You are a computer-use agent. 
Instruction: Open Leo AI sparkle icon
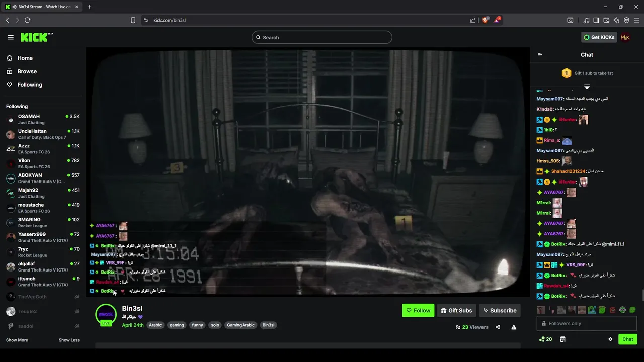616,20
